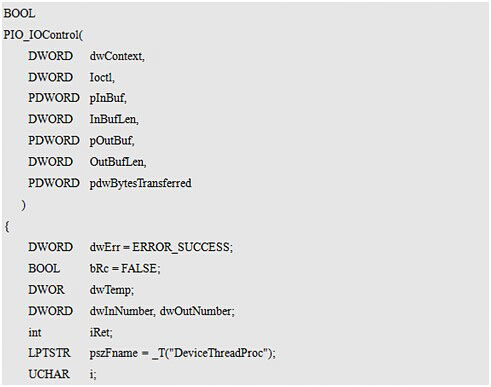Click the dwInNumber variable
This screenshot has width=491, height=387.
tap(121, 311)
